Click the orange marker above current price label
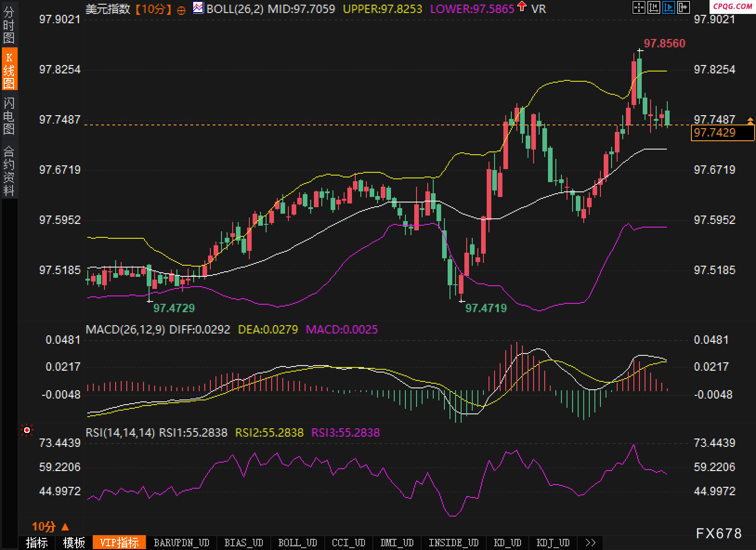This screenshot has width=756, height=550. click(x=750, y=121)
